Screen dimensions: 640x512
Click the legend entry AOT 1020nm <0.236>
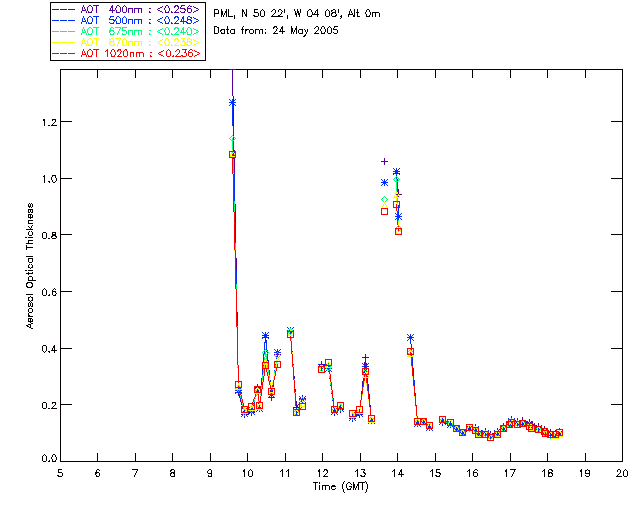coord(126,53)
